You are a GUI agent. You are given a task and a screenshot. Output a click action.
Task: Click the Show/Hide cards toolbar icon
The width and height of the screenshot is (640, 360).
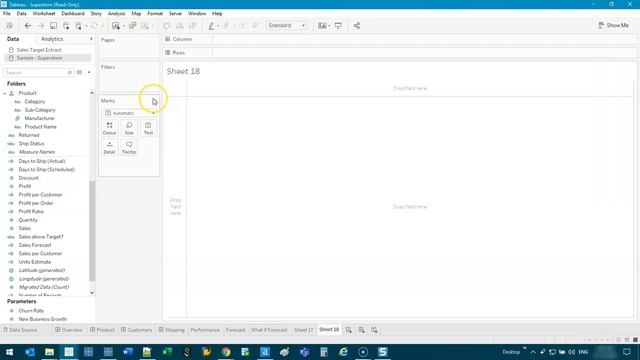coord(322,26)
